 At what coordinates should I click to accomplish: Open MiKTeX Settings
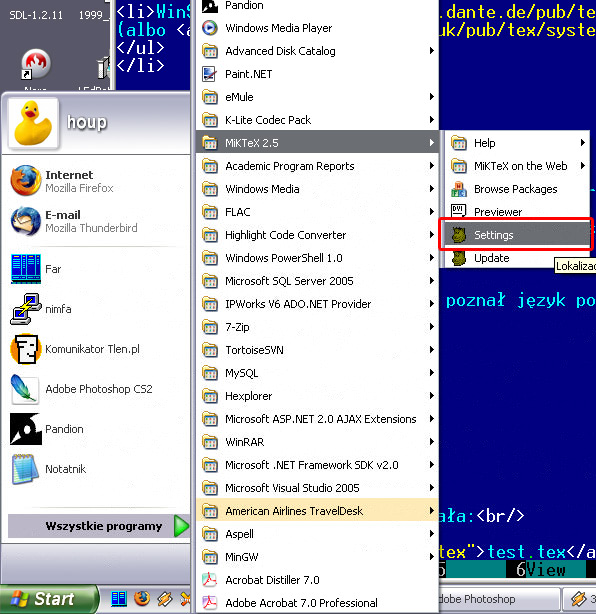click(x=517, y=235)
